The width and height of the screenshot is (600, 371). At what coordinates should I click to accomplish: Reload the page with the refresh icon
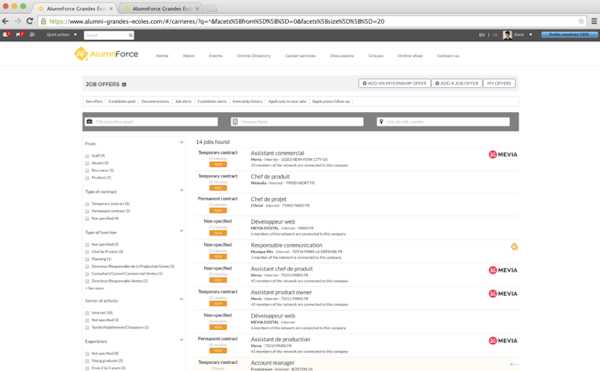[29, 21]
